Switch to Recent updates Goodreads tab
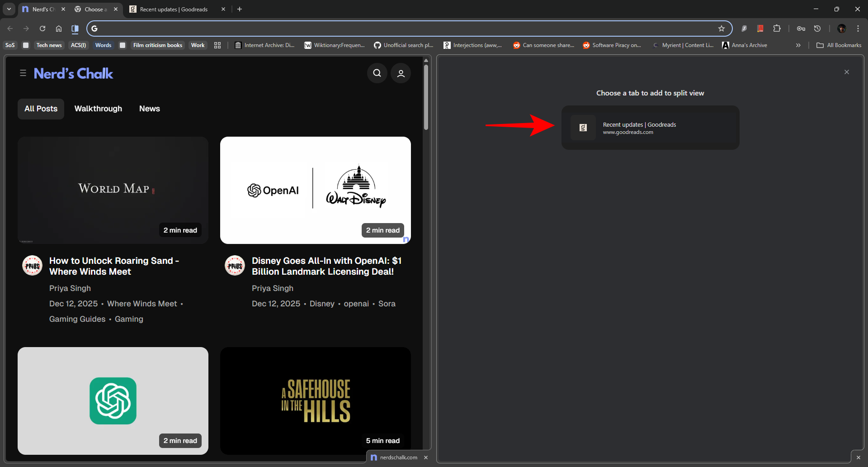This screenshot has width=868, height=467. click(x=174, y=9)
